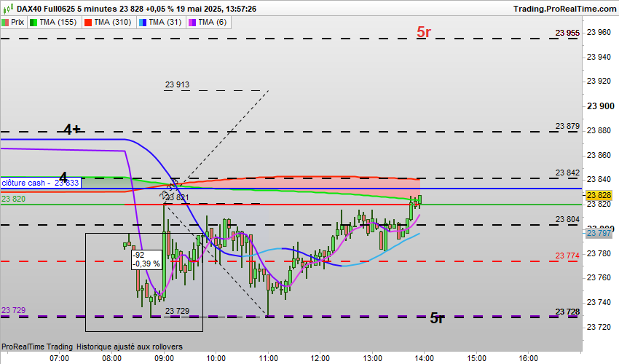Select the TMA (31) legend button
The height and width of the screenshot is (364, 619).
(x=161, y=22)
